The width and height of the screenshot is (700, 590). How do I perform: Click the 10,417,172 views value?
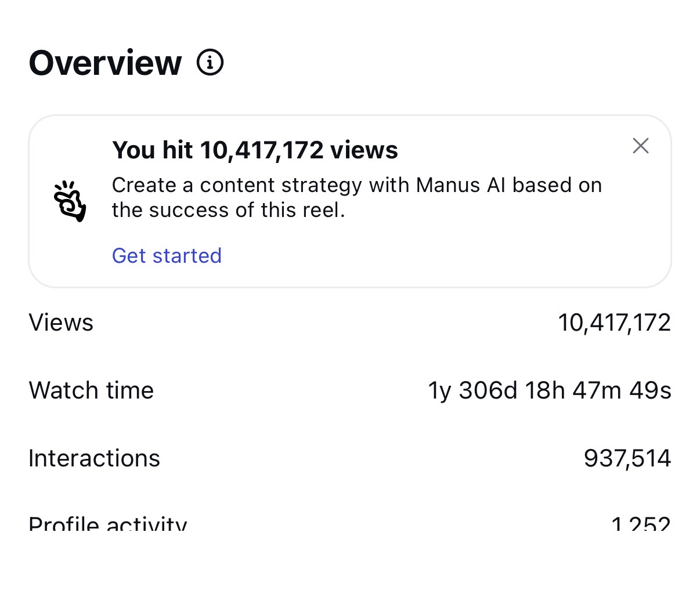point(615,323)
